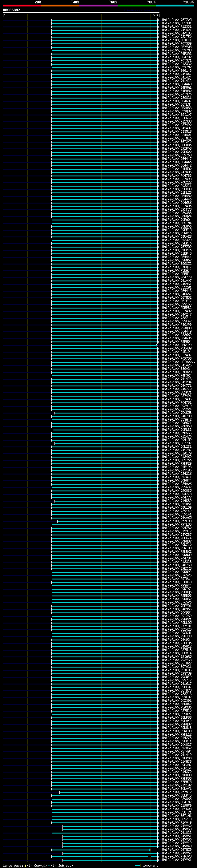Select label UniRef100_A9NPE9
This screenshot has height=868, width=197.
pos(176,464)
